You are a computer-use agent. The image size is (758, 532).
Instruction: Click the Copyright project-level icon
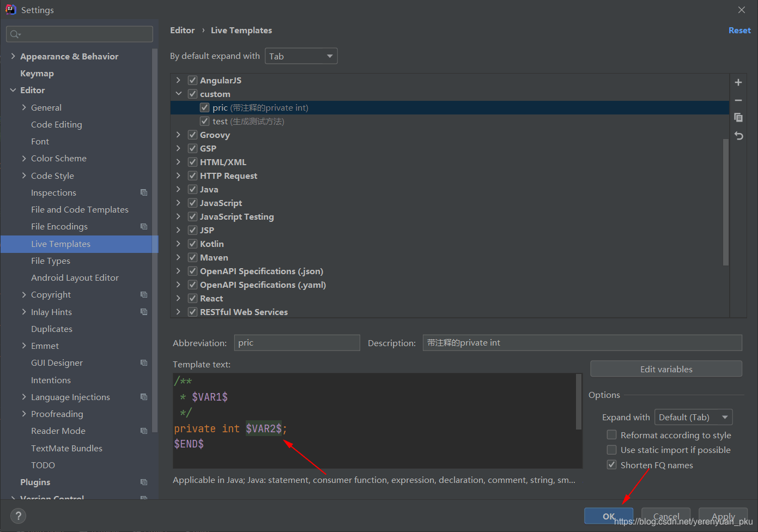click(144, 294)
